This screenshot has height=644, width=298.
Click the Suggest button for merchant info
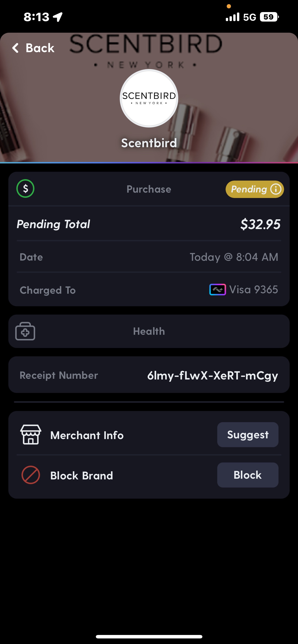pyautogui.click(x=248, y=434)
